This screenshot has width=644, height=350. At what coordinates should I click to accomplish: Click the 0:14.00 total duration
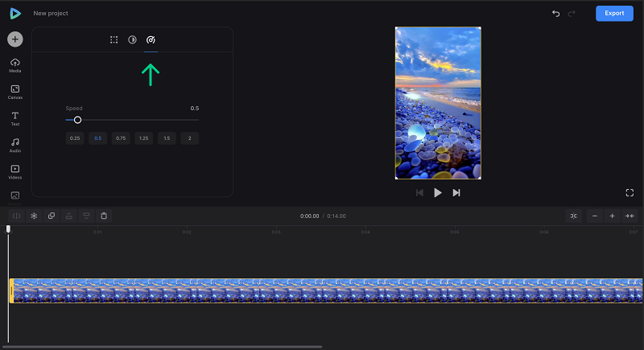(336, 216)
